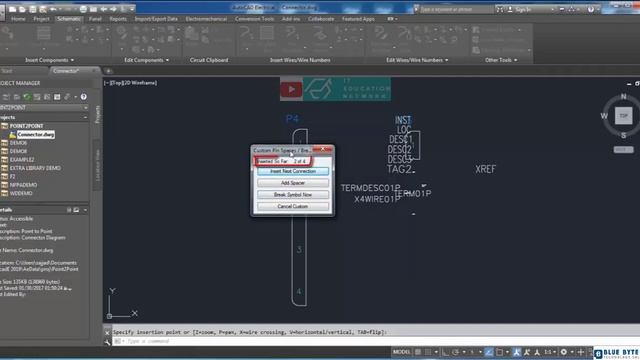Viewport: 640px width, 360px height.
Task: Click Undo in quick access toolbar
Action: [53, 9]
